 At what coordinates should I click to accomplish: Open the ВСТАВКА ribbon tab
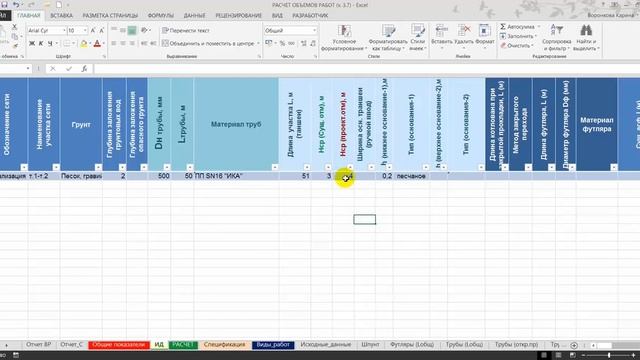click(x=61, y=16)
